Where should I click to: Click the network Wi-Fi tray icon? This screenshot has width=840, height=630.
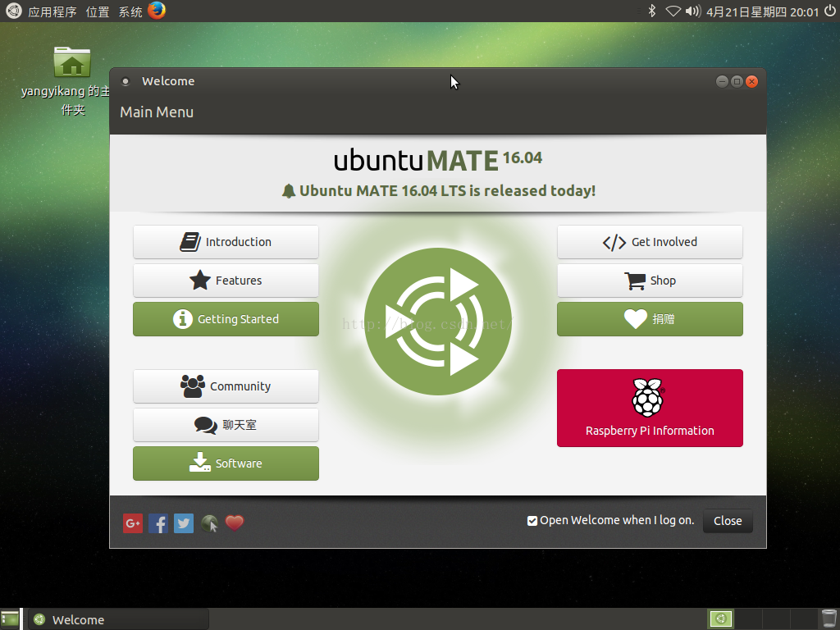tap(673, 11)
